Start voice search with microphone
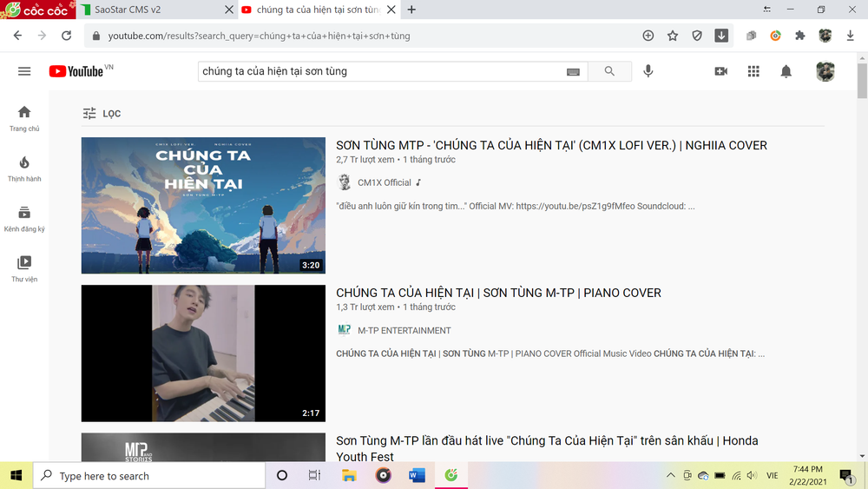Screen dimensions: 868x489 coord(648,71)
